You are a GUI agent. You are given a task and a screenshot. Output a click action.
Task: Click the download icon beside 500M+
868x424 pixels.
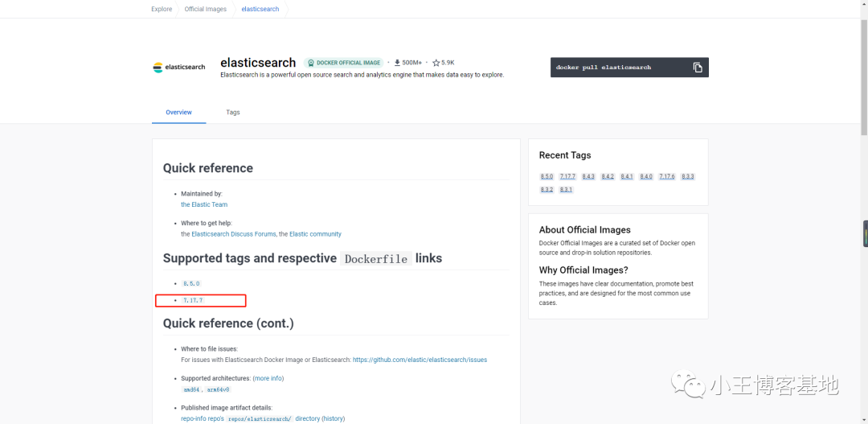(397, 63)
